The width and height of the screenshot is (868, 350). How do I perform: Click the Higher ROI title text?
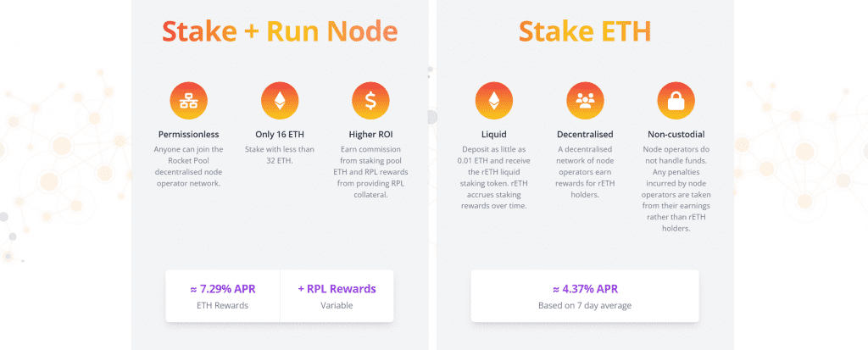(371, 135)
